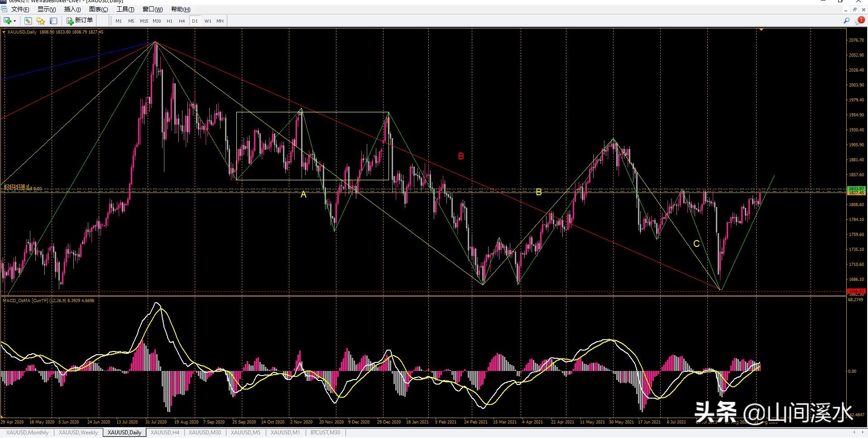The image size is (868, 438).
Task: Switch to the XAUUSD,Monthly chart tab
Action: coord(27,433)
